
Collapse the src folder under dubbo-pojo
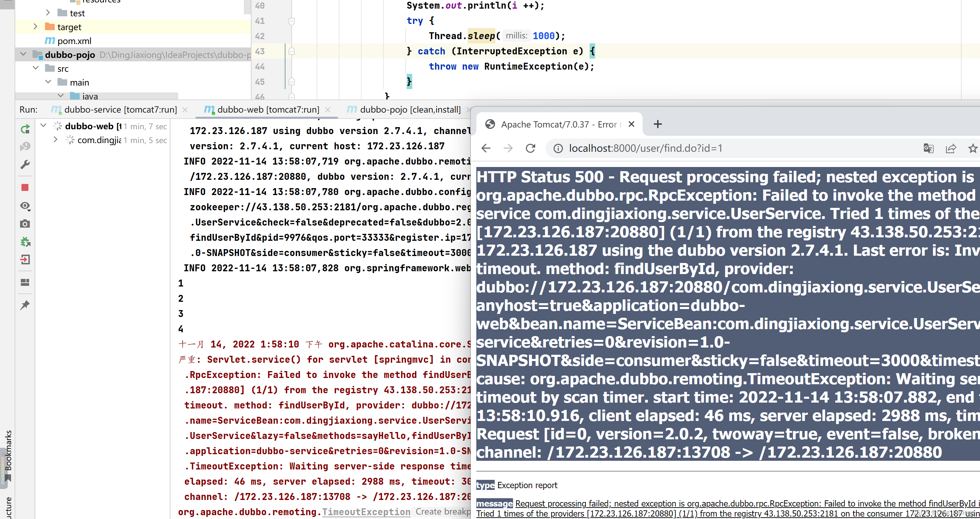tap(36, 68)
